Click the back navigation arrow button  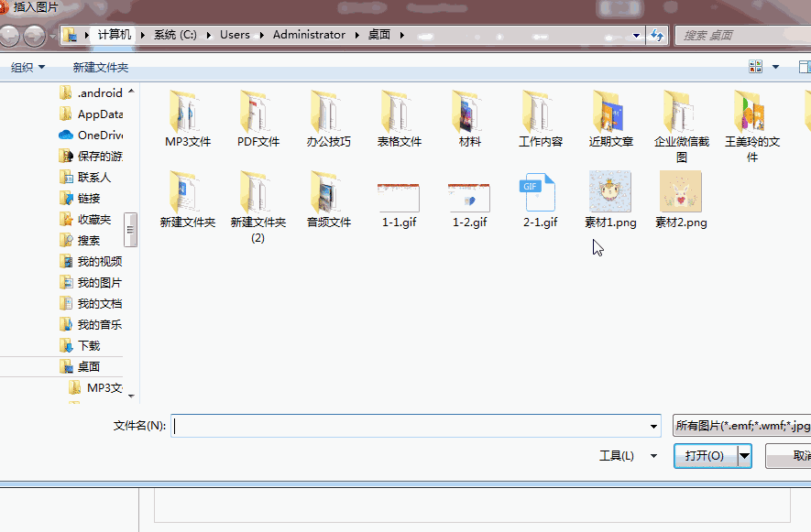coord(9,36)
